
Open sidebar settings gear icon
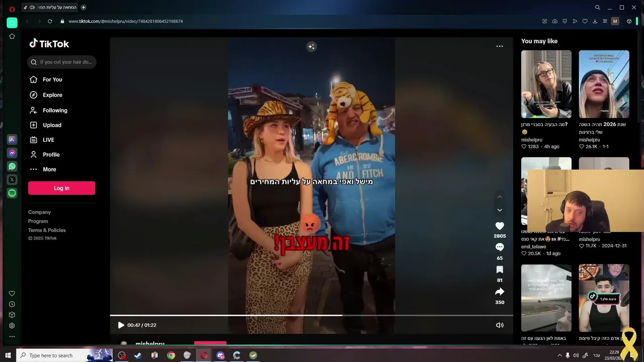(x=12, y=326)
